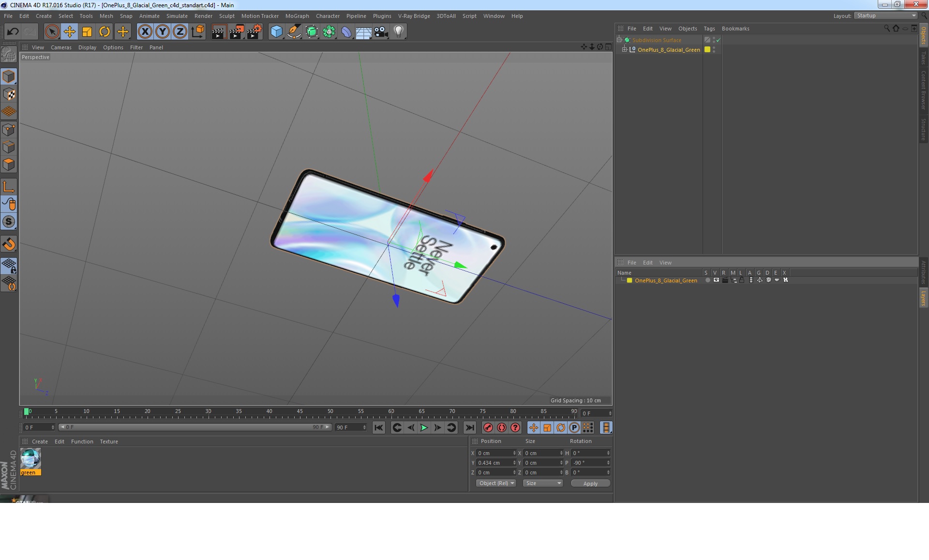
Task: Click the timeline playhead at frame 0
Action: (x=27, y=412)
